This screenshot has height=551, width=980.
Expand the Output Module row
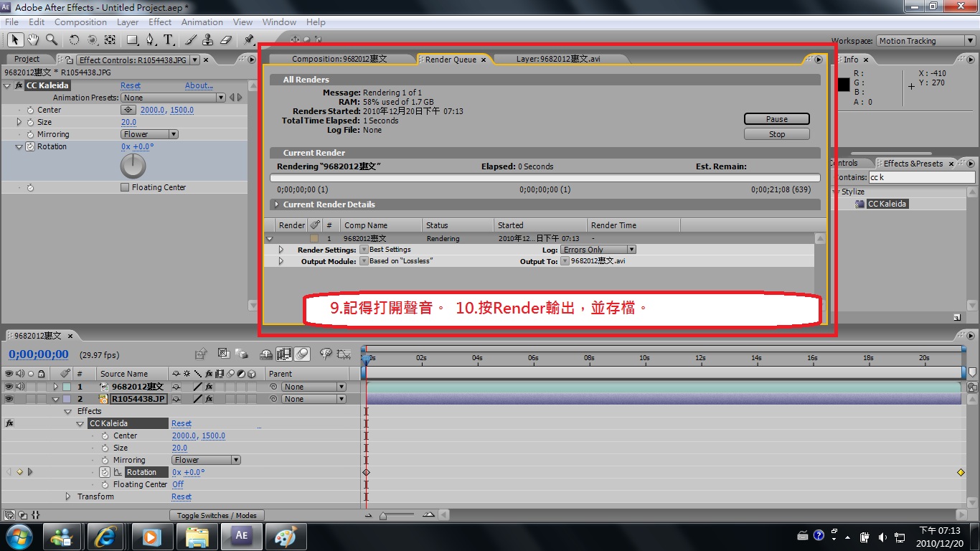(x=281, y=261)
